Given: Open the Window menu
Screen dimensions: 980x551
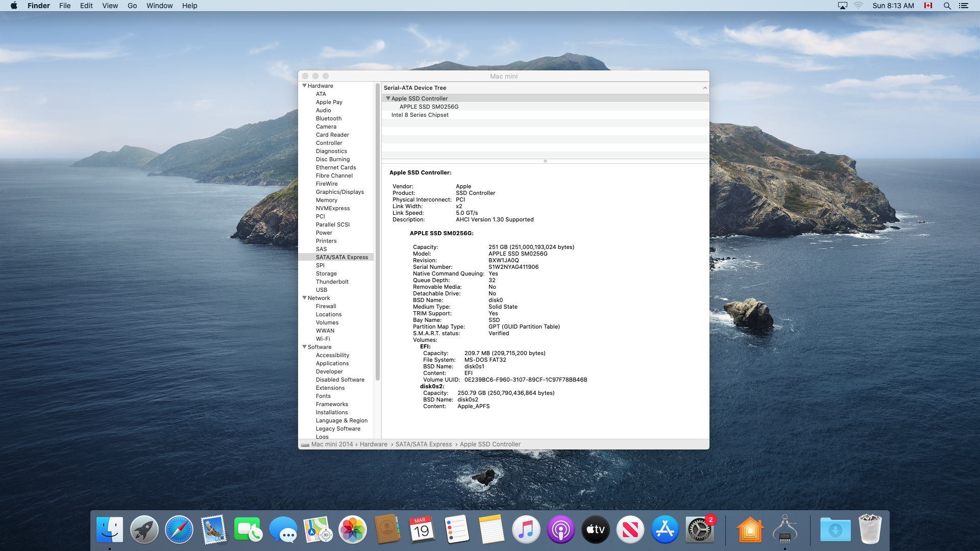Looking at the screenshot, I should [159, 6].
